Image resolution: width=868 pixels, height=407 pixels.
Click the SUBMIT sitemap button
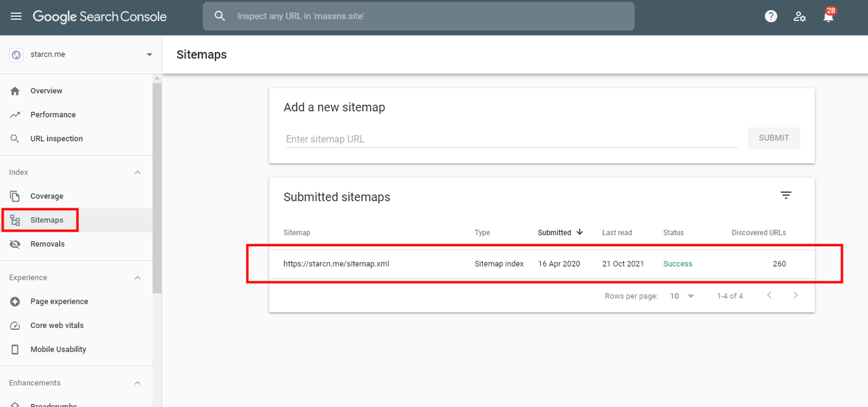point(774,138)
